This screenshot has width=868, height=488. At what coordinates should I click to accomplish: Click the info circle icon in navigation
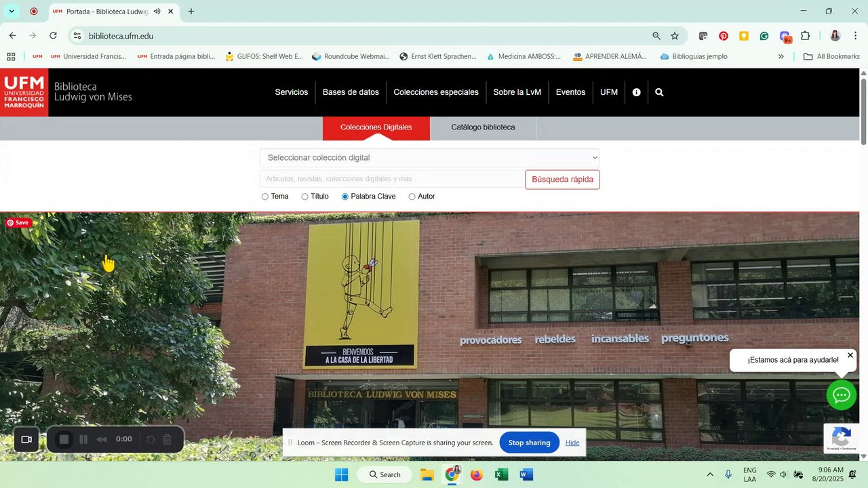[636, 92]
